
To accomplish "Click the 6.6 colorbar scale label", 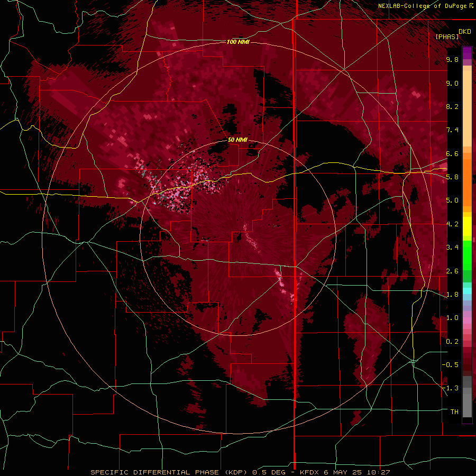I will point(452,153).
